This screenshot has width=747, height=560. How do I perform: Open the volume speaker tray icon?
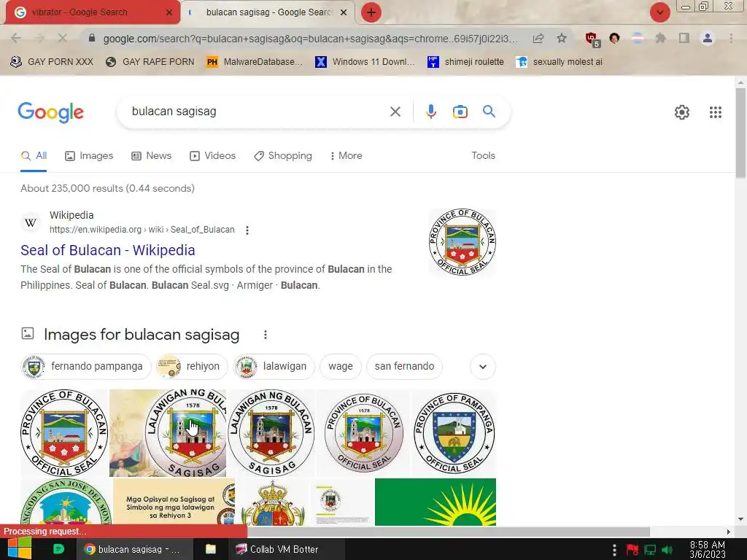(x=667, y=550)
